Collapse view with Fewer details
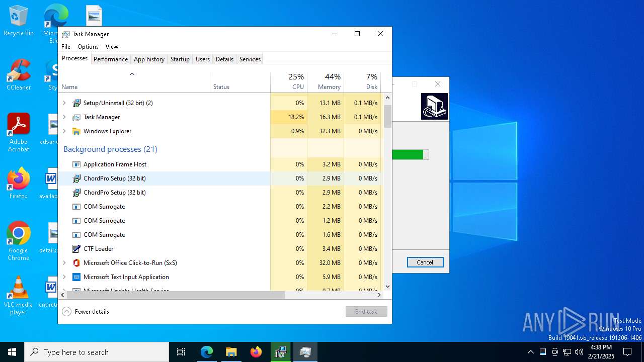The image size is (644, 362). [x=86, y=312]
